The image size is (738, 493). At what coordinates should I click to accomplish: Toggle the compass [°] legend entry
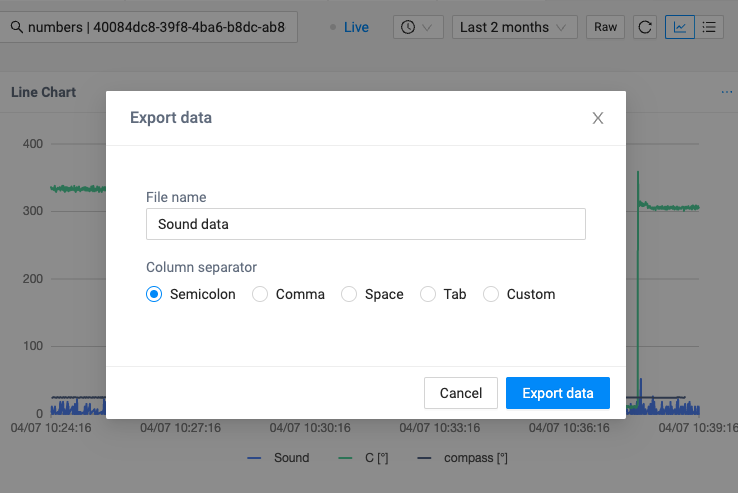click(x=462, y=458)
